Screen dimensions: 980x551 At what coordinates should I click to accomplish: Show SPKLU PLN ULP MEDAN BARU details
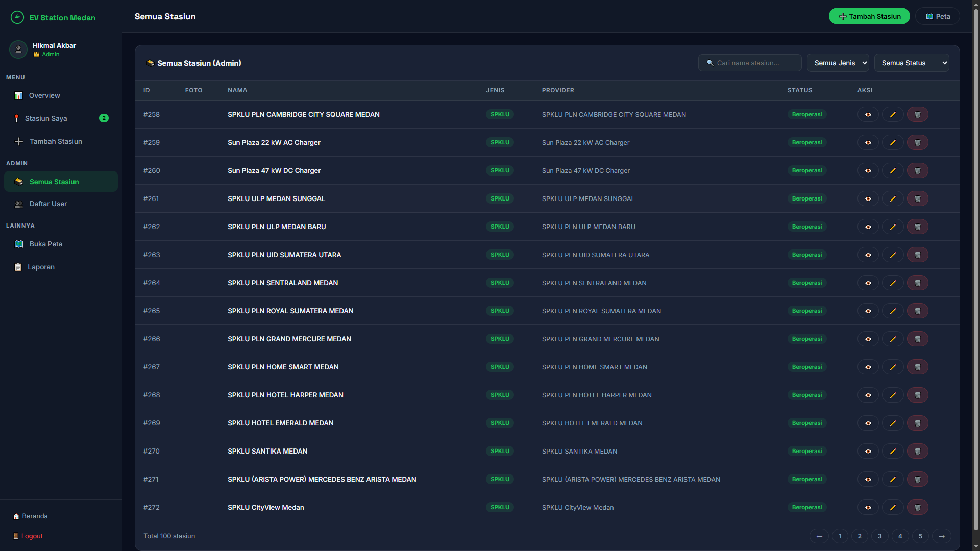[x=868, y=227]
